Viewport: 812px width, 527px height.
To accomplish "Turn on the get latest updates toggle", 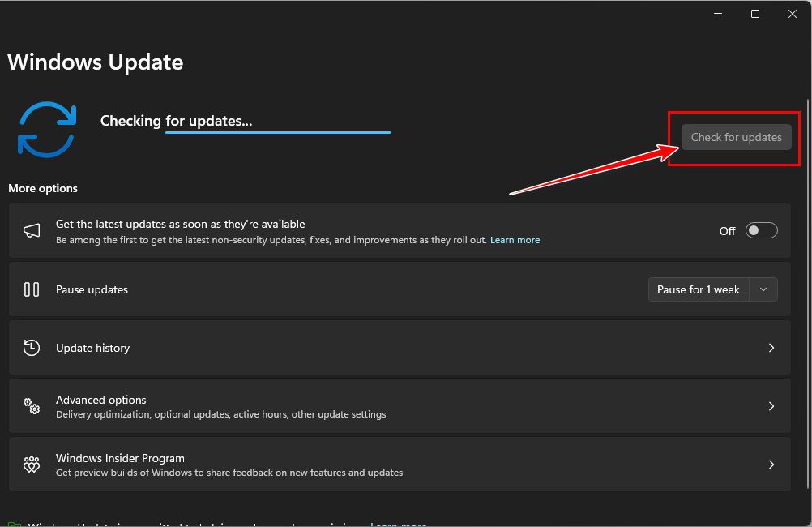I will 761,231.
